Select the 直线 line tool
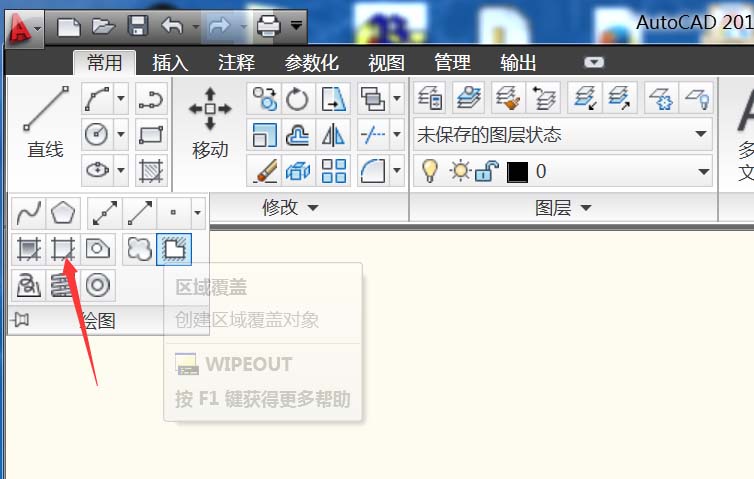Screen dimensions: 754x479 click(x=45, y=123)
